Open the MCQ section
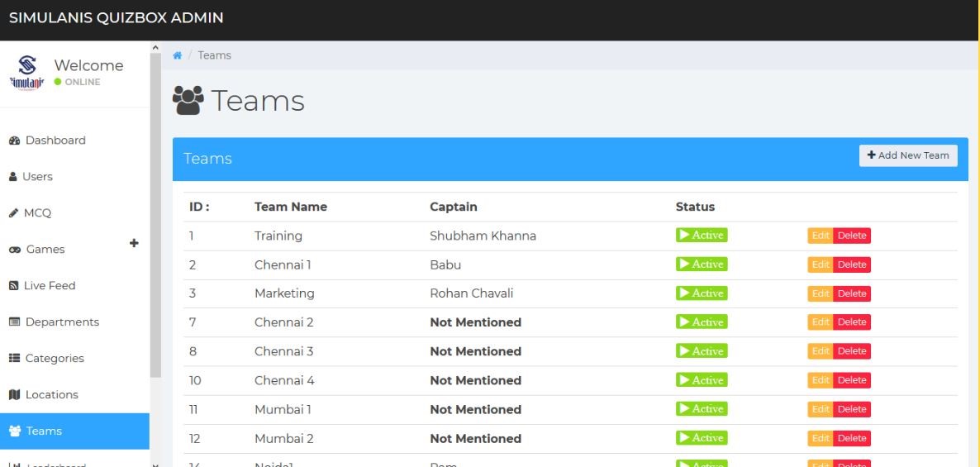The width and height of the screenshot is (980, 467). pyautogui.click(x=37, y=213)
